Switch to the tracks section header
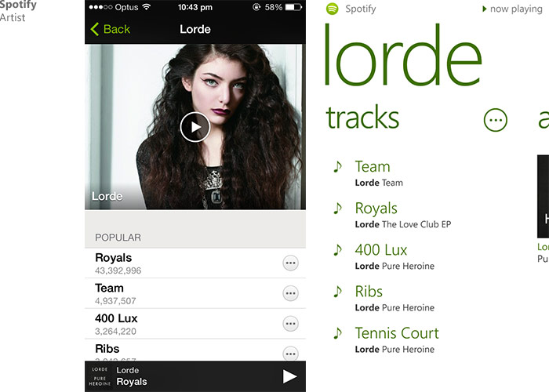The width and height of the screenshot is (549, 392). [362, 118]
